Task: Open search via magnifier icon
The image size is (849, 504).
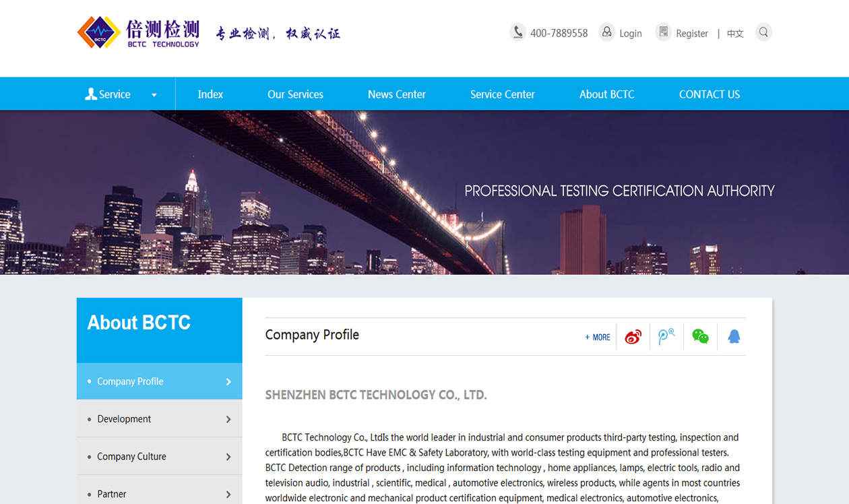Action: (x=763, y=32)
